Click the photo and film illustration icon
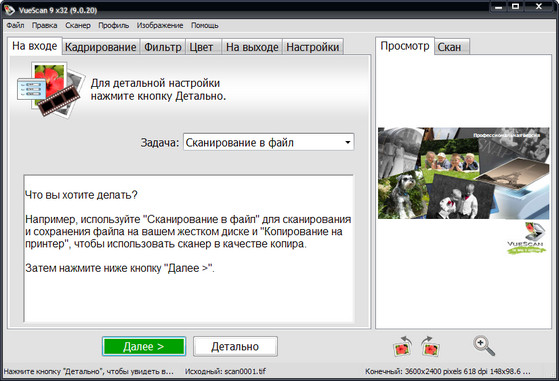This screenshot has height=381, width=559. (x=51, y=89)
